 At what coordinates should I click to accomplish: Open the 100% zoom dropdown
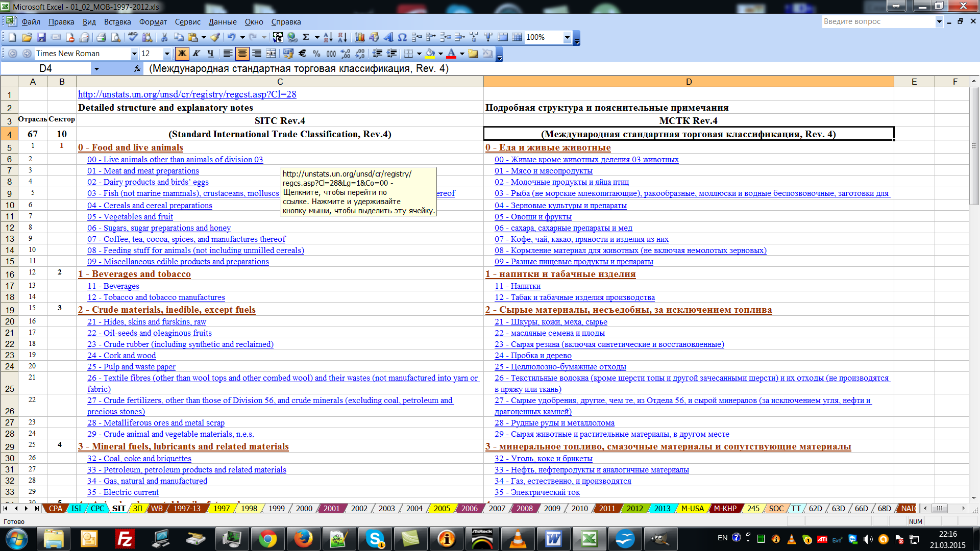pos(567,37)
